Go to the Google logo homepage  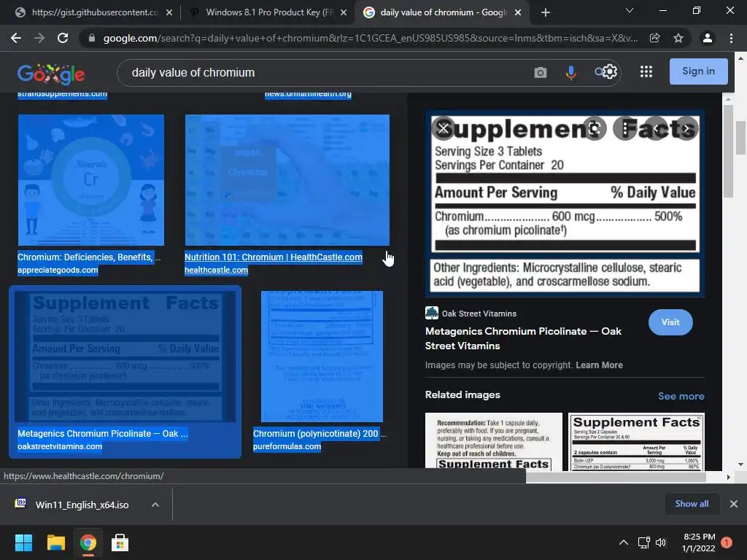[51, 74]
